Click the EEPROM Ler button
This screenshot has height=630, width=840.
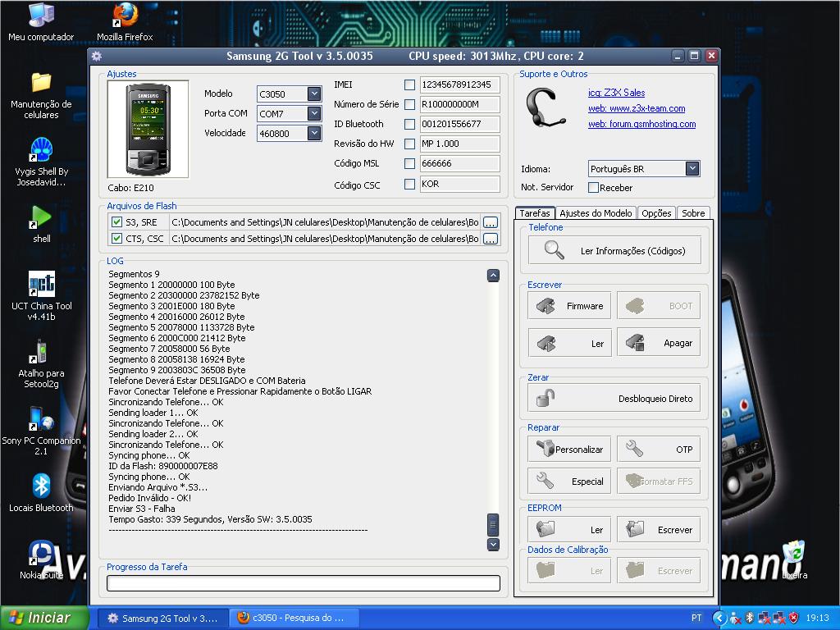569,529
